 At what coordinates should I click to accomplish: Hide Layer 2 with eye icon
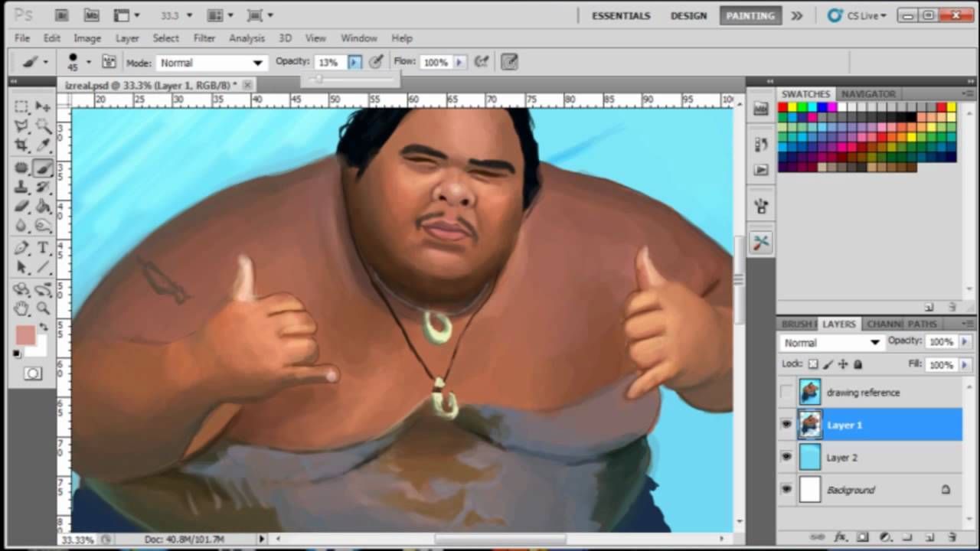[x=786, y=457]
